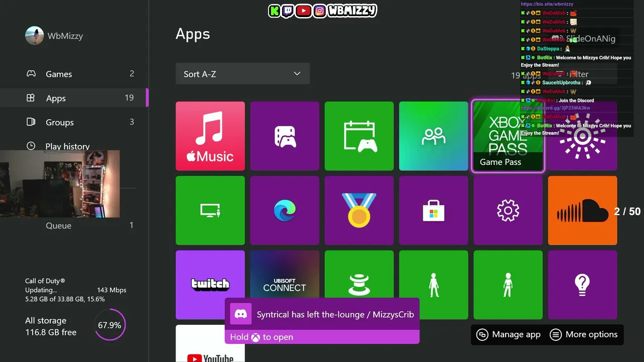The width and height of the screenshot is (644, 362).
Task: Click the Kick logo in stream banner
Action: 274,11
